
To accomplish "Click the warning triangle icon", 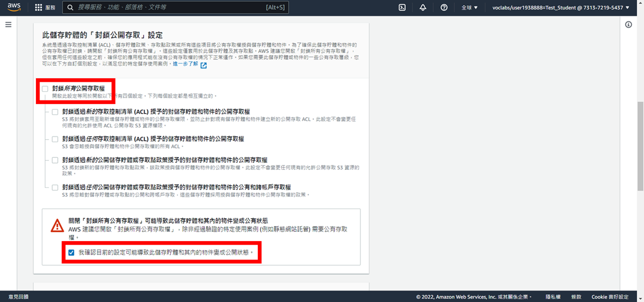I will 57,225.
